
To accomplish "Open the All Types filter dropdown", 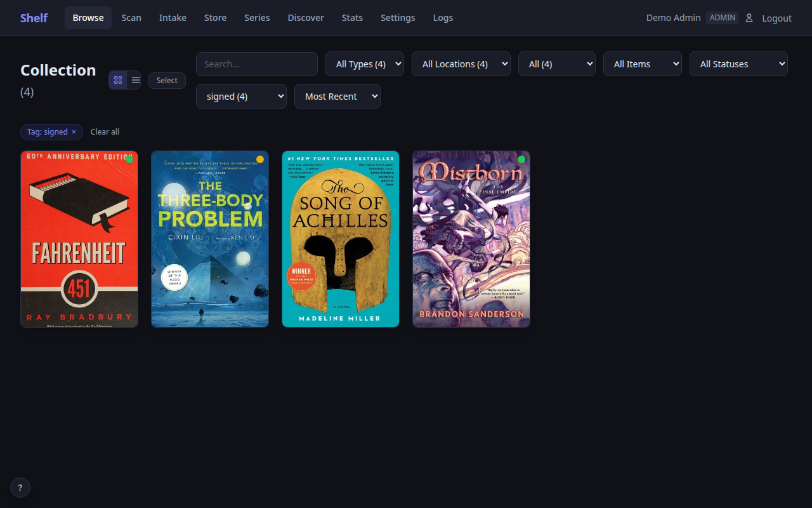I will tap(365, 64).
